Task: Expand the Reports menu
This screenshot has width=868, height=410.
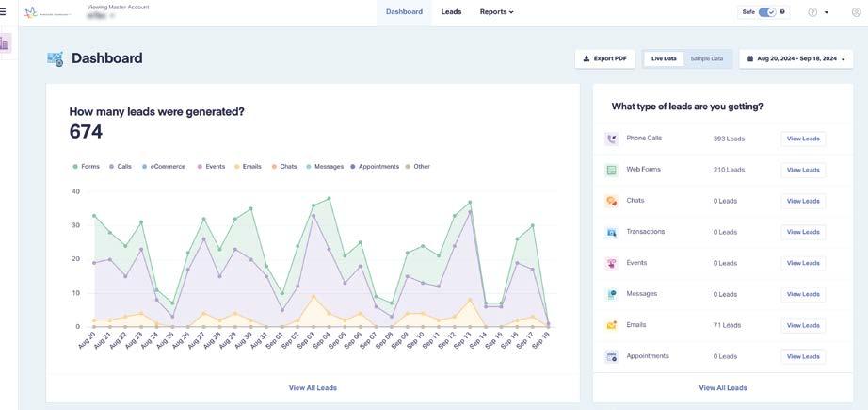Action: (x=496, y=12)
